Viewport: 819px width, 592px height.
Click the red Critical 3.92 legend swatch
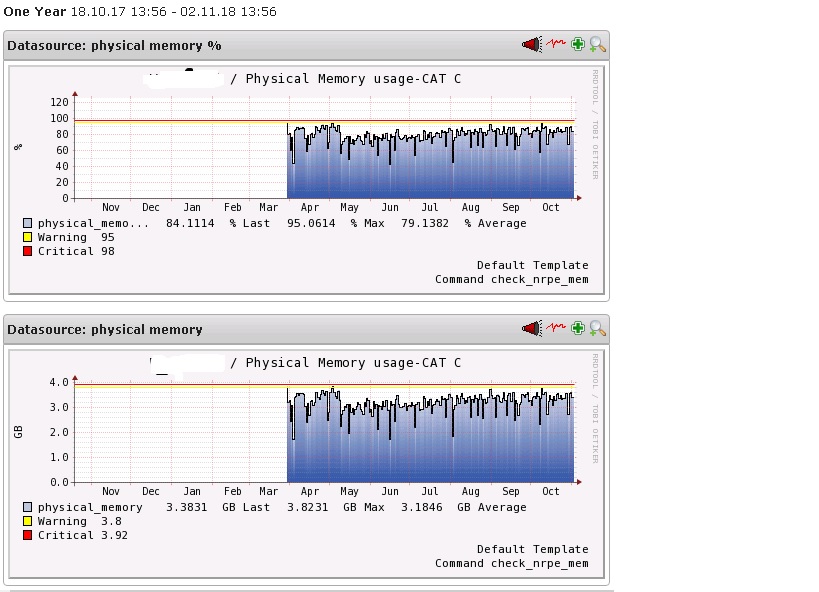coord(28,536)
